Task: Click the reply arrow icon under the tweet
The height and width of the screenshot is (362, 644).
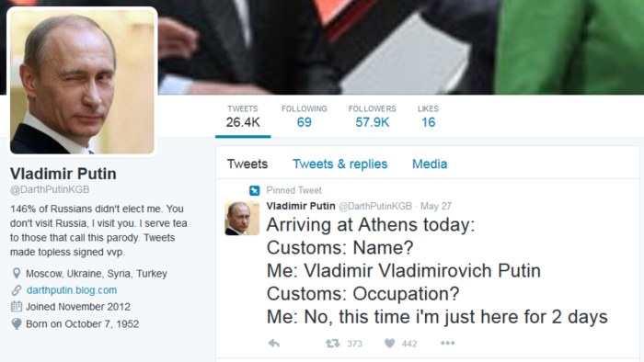Action: [x=274, y=343]
